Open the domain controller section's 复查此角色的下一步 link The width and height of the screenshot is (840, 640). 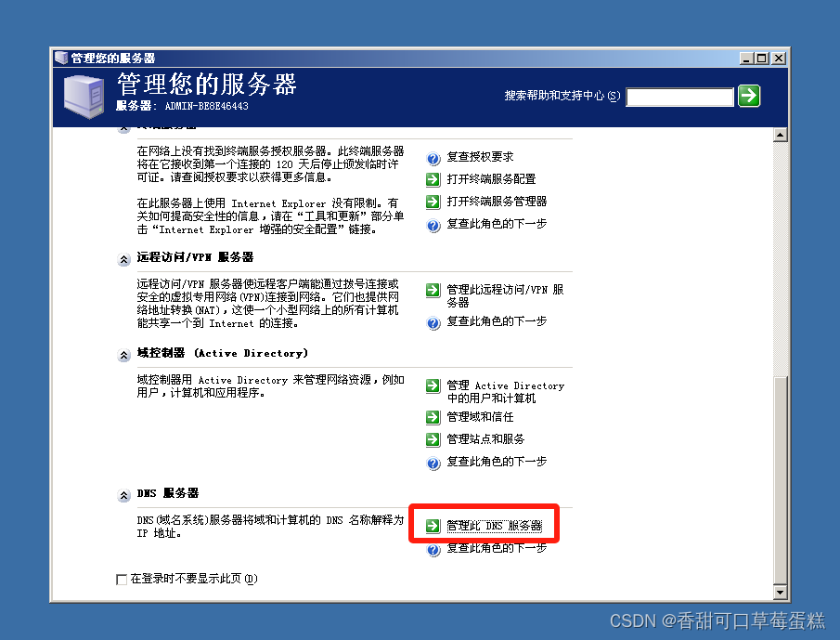click(497, 462)
